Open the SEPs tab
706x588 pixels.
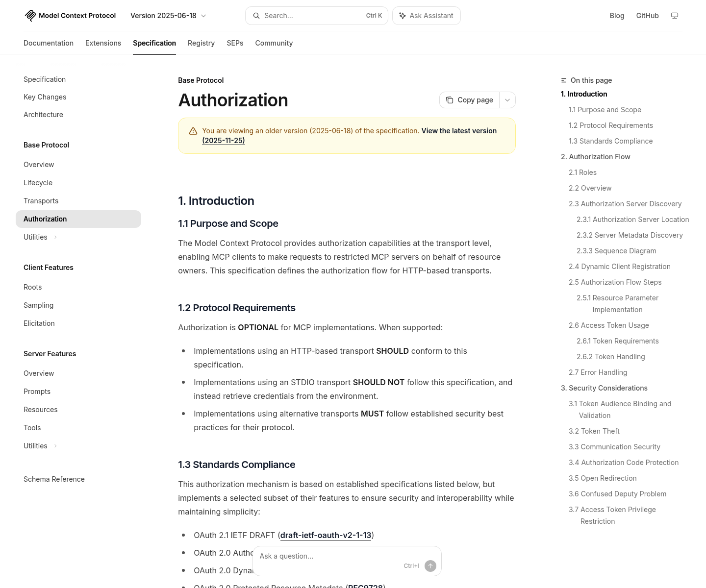(235, 43)
